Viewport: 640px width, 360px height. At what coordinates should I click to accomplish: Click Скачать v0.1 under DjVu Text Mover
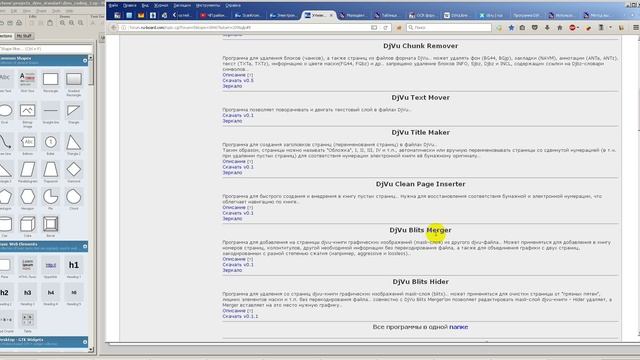[238, 115]
